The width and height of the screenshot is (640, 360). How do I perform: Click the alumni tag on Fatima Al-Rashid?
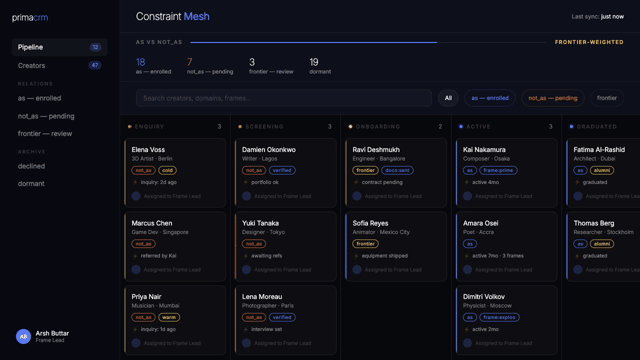(602, 170)
